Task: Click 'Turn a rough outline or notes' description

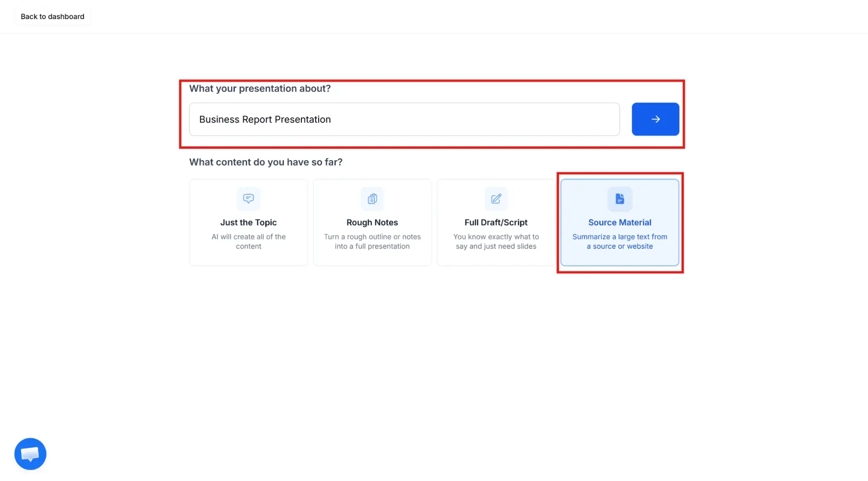Action: pos(372,242)
